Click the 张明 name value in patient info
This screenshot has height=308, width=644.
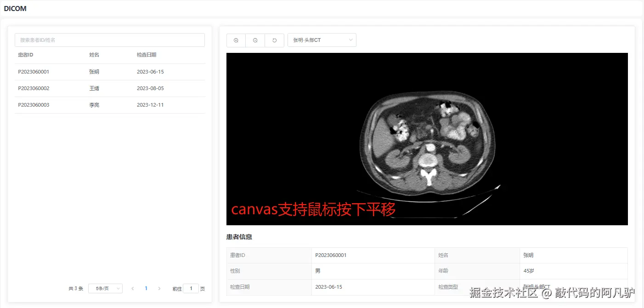tap(528, 255)
